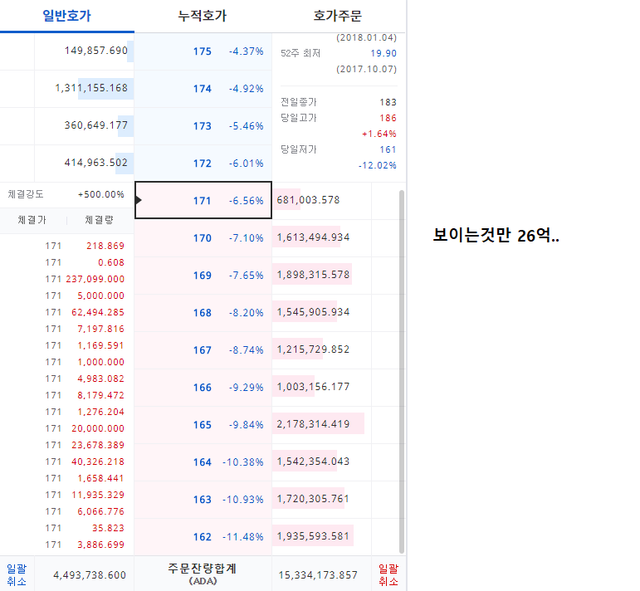Click buy quantity 1,003,156.177
Viewport: 640px width, 591px height.
(313, 387)
